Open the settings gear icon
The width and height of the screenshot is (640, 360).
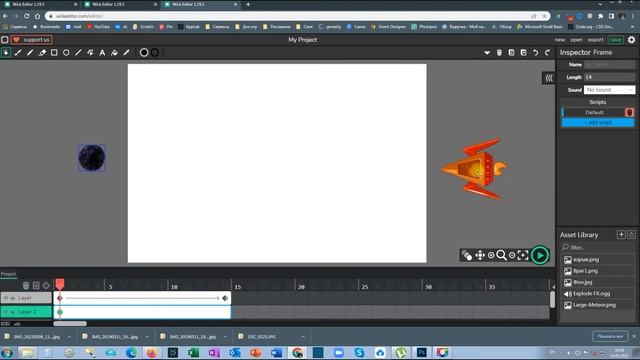(631, 40)
